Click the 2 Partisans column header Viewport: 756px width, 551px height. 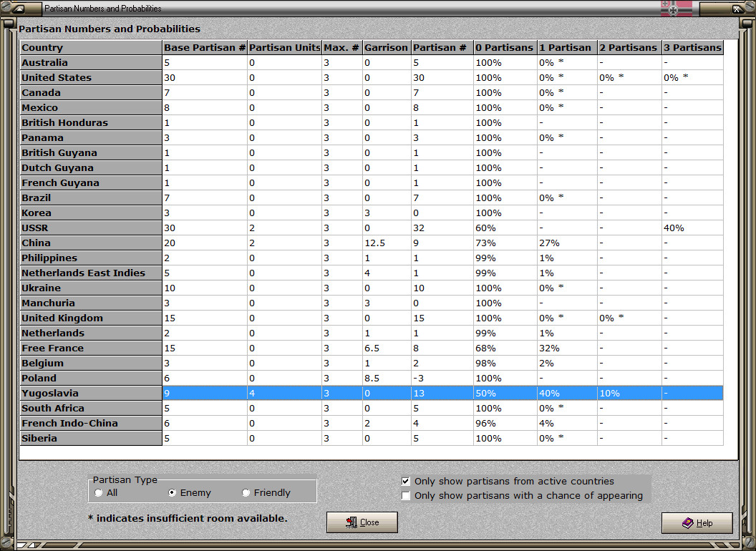click(x=629, y=47)
